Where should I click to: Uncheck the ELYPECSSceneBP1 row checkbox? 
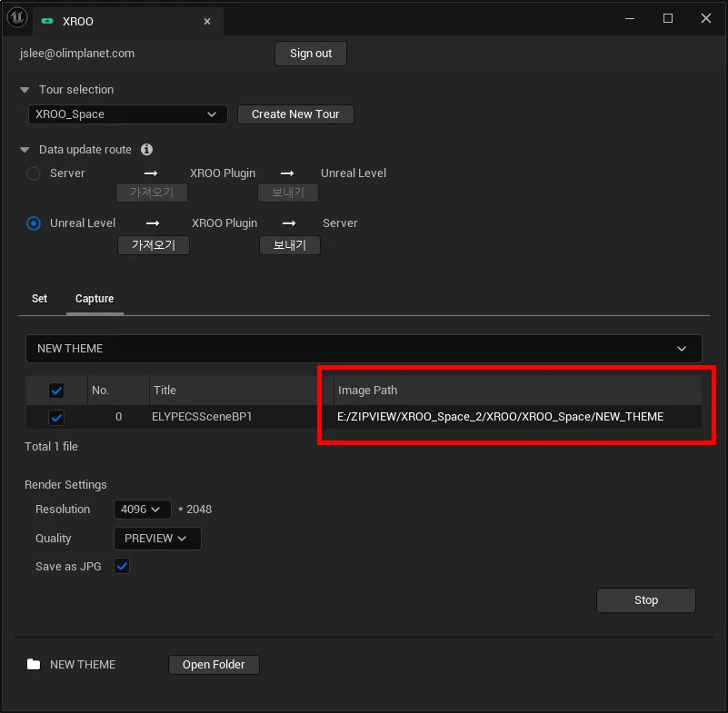(x=56, y=417)
